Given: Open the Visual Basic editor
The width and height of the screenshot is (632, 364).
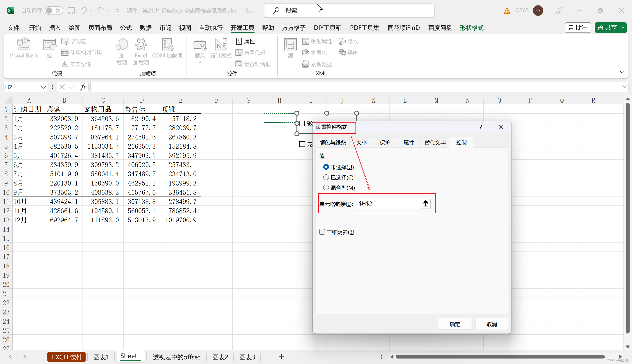Looking at the screenshot, I should pos(24,48).
